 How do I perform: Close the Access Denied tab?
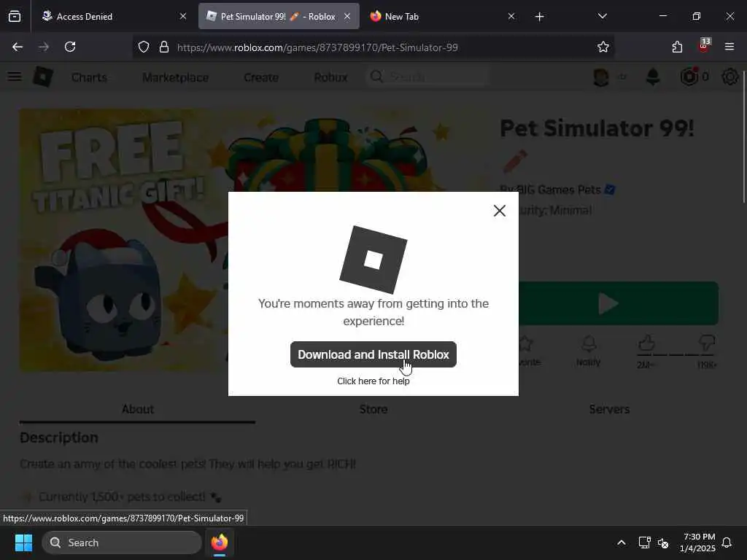(183, 16)
